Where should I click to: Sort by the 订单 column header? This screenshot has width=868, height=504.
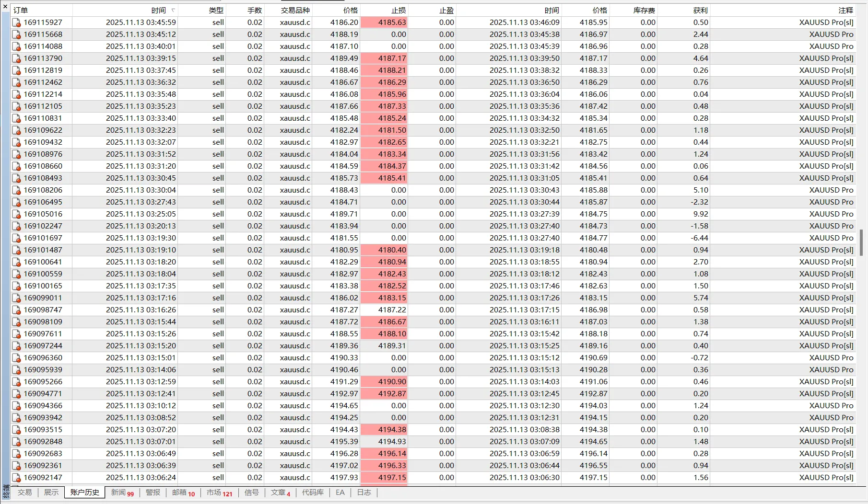[x=21, y=10]
